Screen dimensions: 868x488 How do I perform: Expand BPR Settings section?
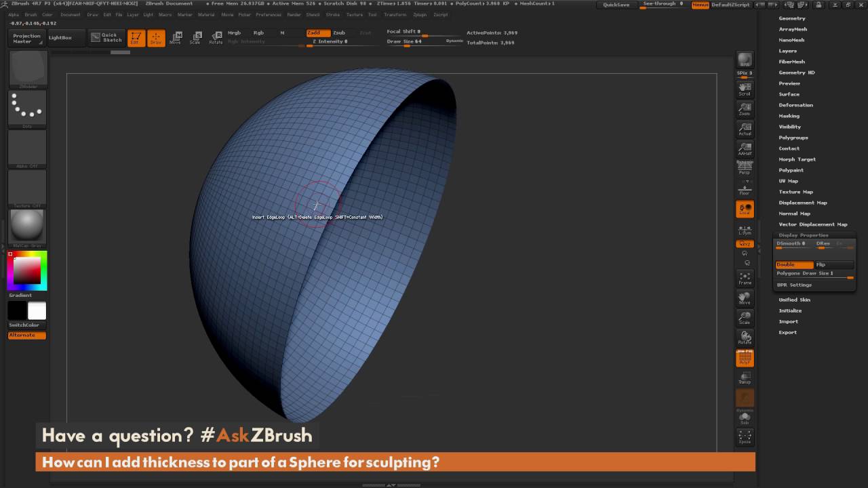click(x=794, y=285)
